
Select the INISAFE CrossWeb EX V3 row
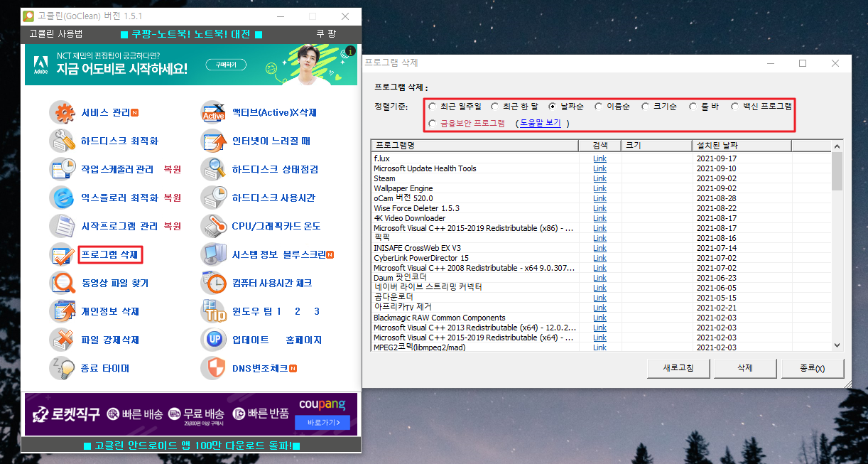[601, 248]
